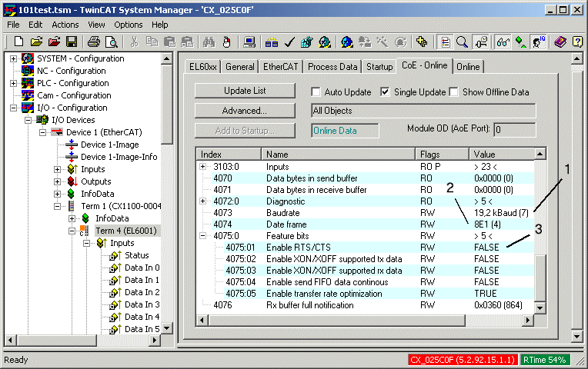Open the Options menu
This screenshot has height=369, width=588.
pos(129,25)
